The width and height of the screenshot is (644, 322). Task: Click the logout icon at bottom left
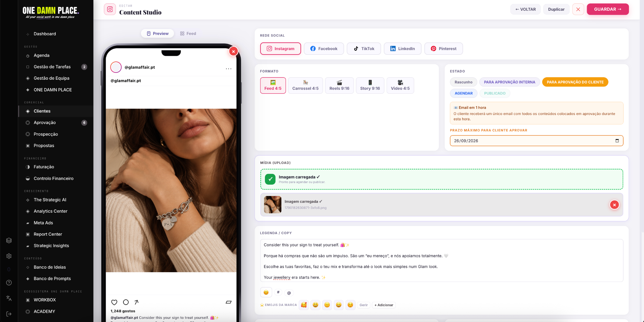pos(9,314)
